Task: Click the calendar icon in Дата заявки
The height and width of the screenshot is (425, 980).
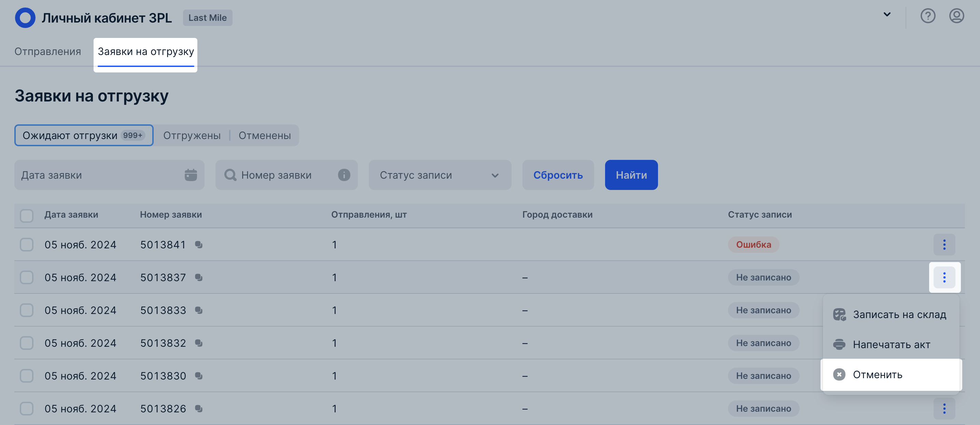Action: point(191,175)
